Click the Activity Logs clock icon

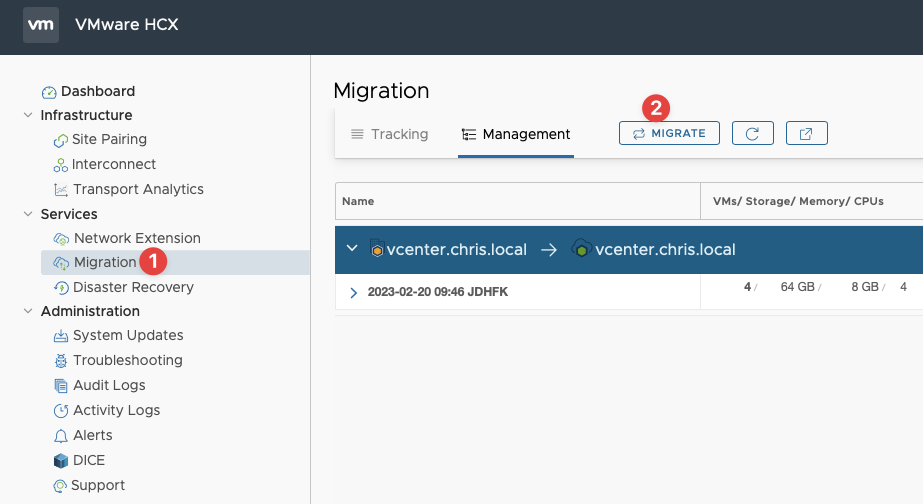61,410
